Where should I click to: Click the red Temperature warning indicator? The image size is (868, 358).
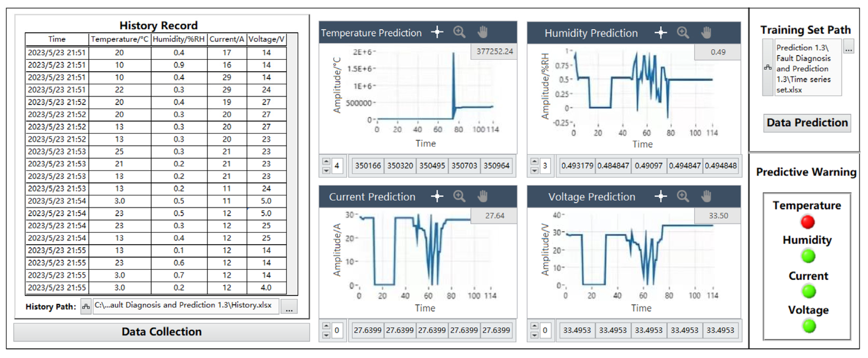[x=808, y=222]
